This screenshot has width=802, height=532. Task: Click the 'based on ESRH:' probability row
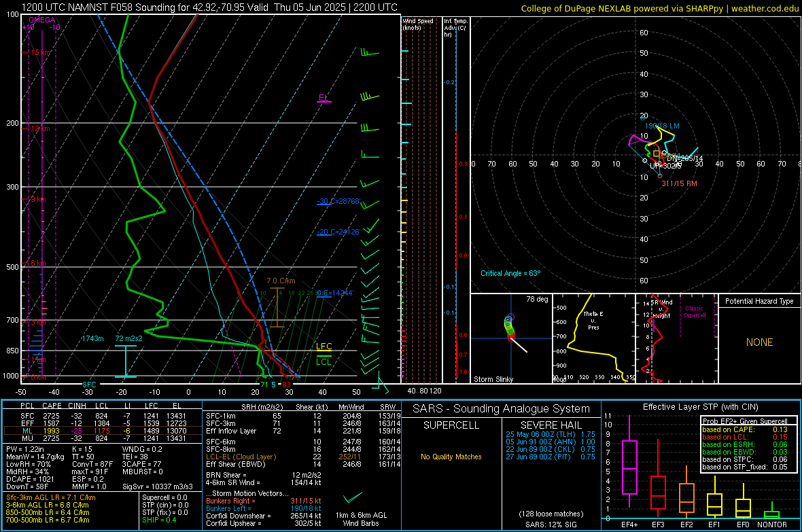point(745,444)
